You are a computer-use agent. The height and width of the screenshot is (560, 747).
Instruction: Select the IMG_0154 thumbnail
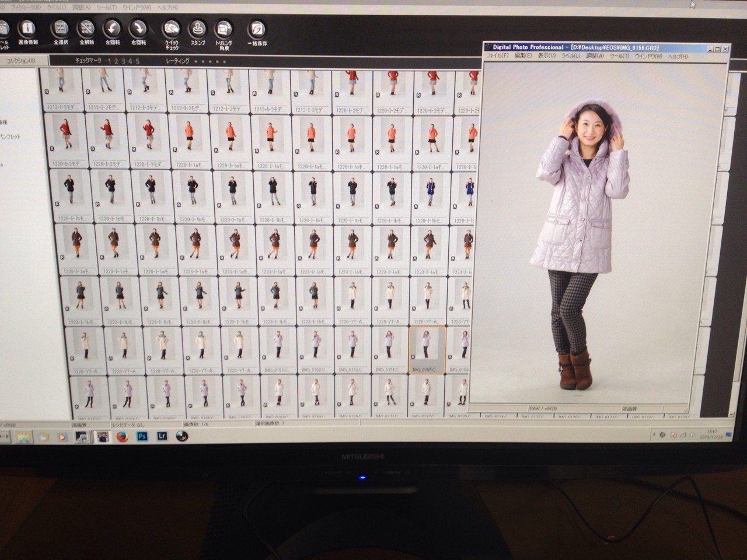389,350
